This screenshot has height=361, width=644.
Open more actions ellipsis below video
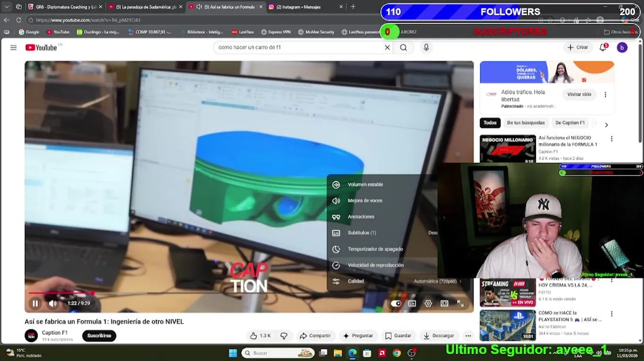[x=468, y=335]
